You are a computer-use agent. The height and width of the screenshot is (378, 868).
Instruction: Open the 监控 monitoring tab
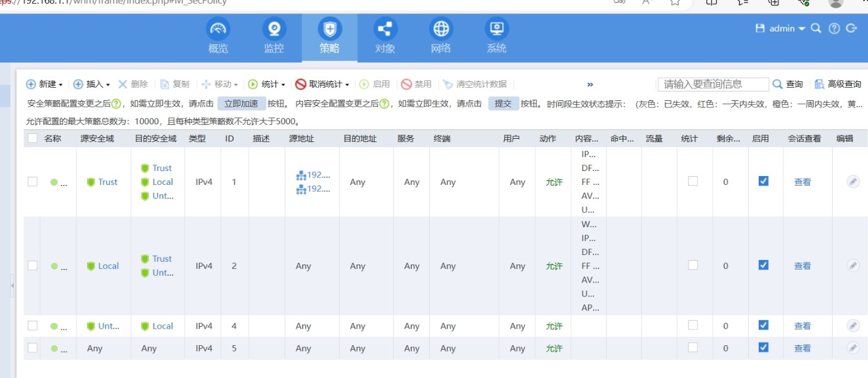point(274,37)
